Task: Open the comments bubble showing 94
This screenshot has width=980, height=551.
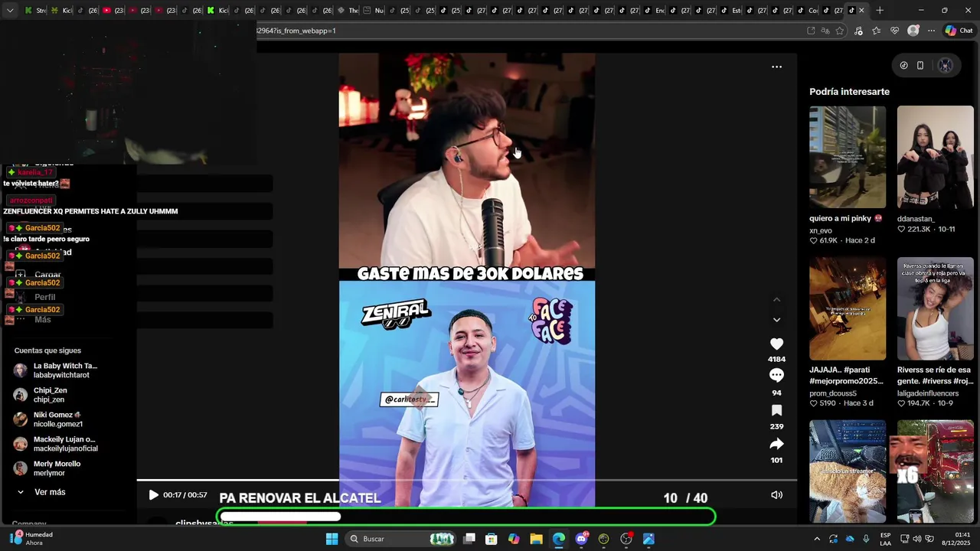Action: click(776, 375)
